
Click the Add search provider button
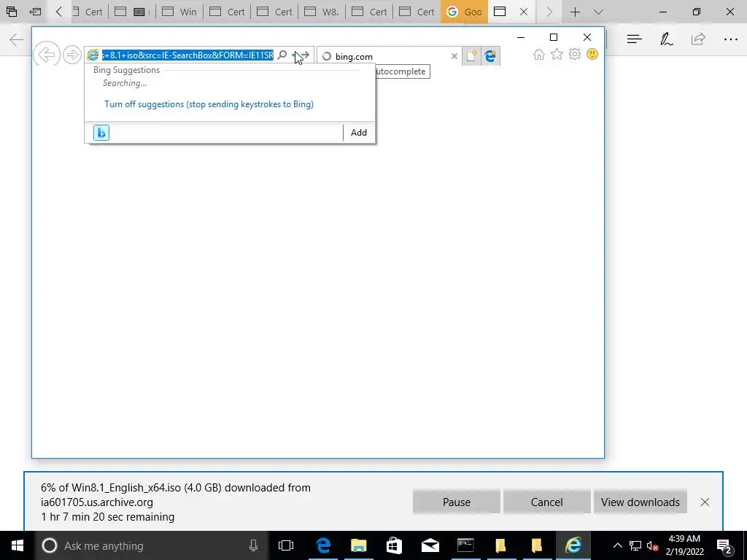pos(359,133)
